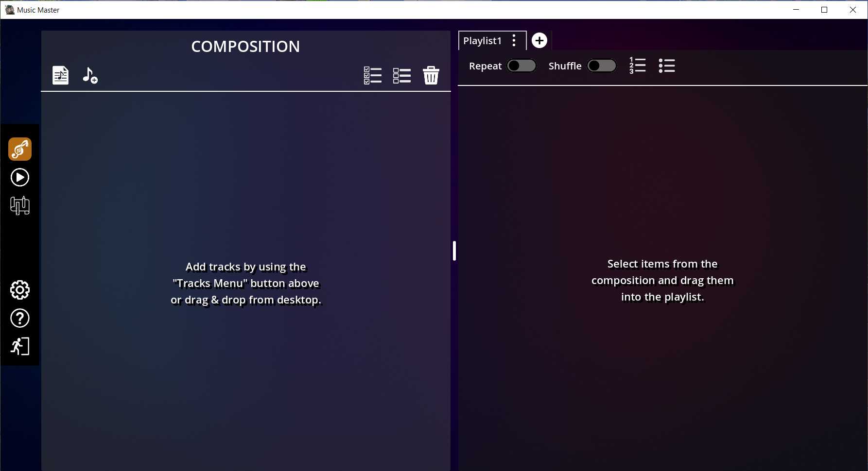Open the mixer equalizer sidebar icon
This screenshot has width=868, height=471.
pos(20,205)
